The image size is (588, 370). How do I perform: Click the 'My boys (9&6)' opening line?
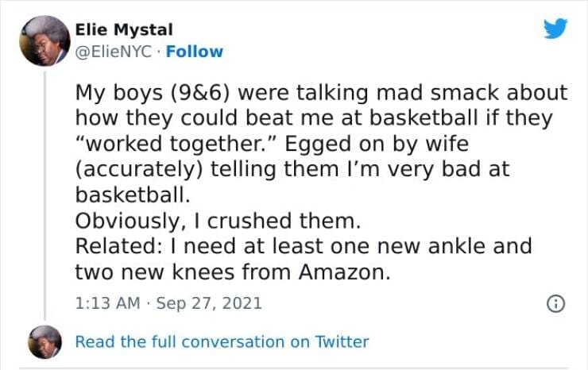[153, 93]
